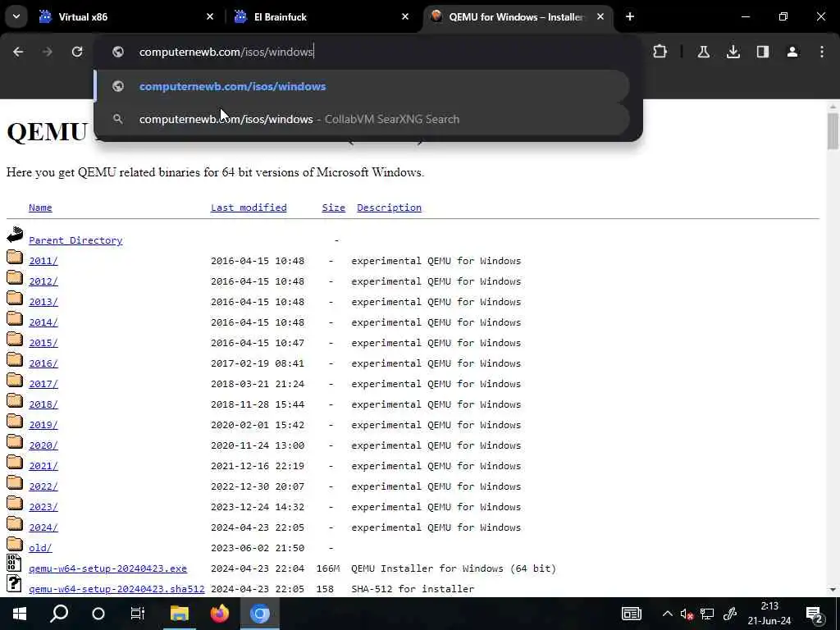This screenshot has width=840, height=630.
Task: Reload the current page
Action: [x=77, y=52]
